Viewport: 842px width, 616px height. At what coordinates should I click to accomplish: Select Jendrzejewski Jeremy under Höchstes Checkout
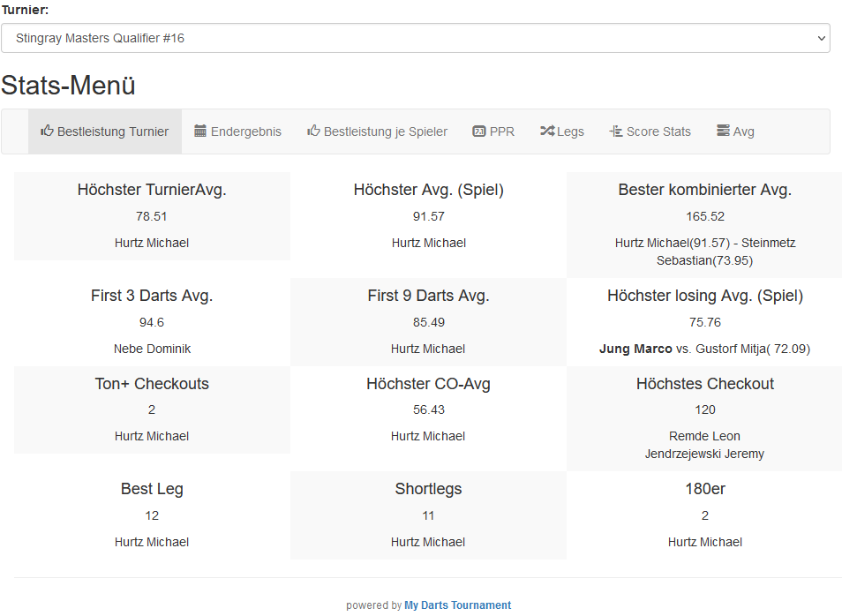click(704, 454)
